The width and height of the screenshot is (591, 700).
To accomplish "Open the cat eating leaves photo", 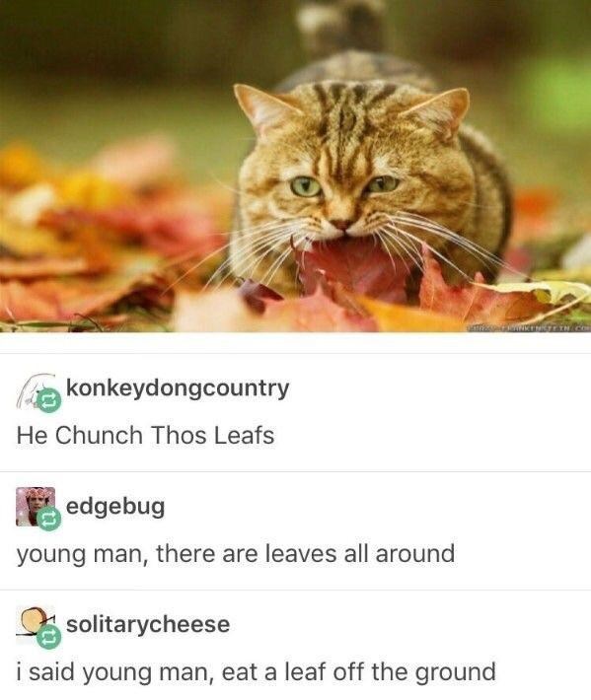I will [x=295, y=166].
